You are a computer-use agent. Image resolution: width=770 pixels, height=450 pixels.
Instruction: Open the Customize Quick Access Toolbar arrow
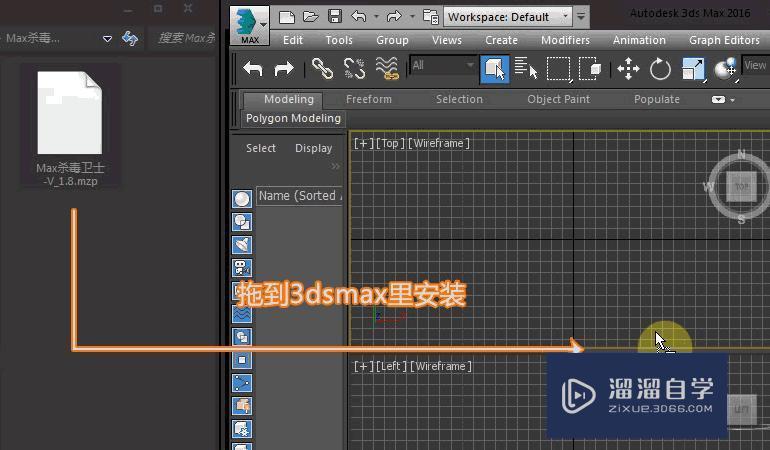(x=581, y=17)
